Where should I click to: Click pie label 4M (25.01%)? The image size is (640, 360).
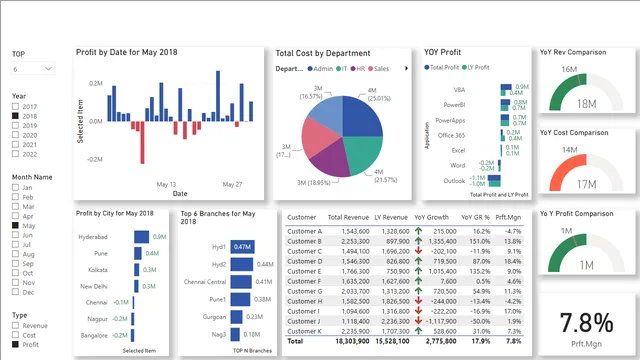click(x=379, y=94)
